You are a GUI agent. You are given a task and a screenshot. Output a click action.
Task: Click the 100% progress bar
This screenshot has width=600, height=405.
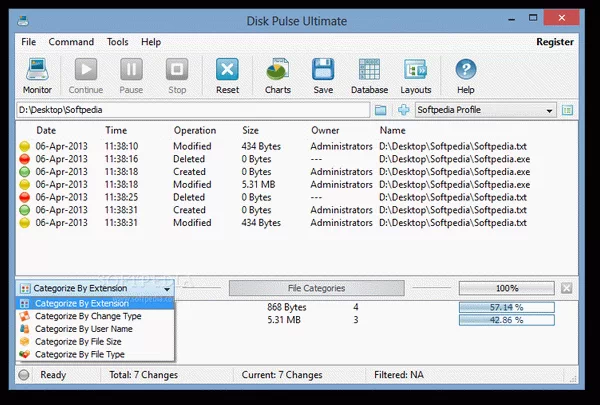tap(507, 288)
